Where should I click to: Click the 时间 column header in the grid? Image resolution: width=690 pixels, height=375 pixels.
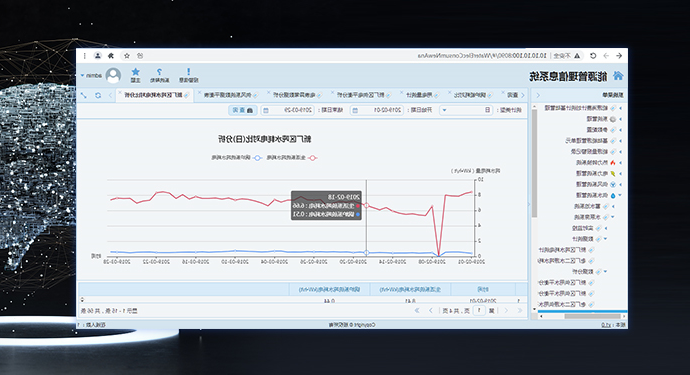click(x=484, y=289)
